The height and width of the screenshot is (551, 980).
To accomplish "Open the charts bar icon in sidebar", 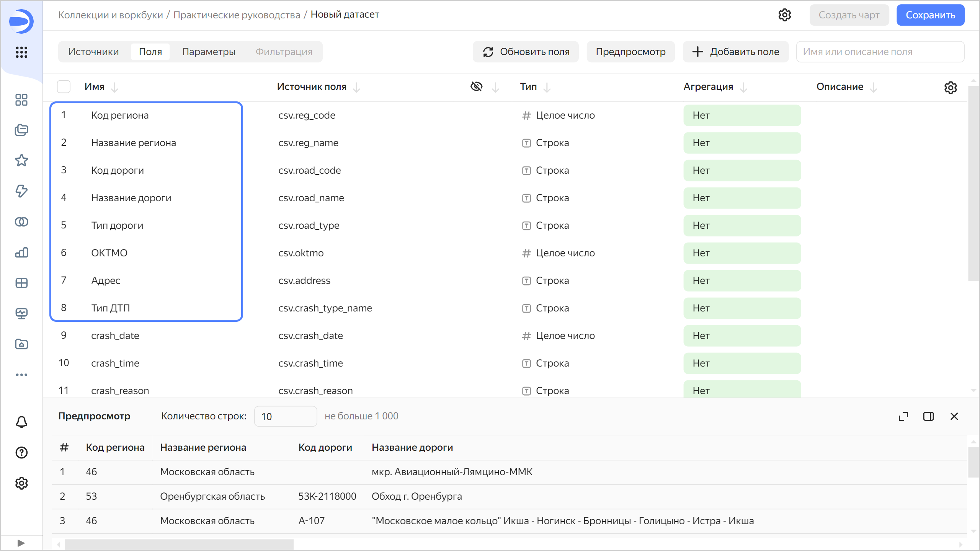I will (21, 253).
